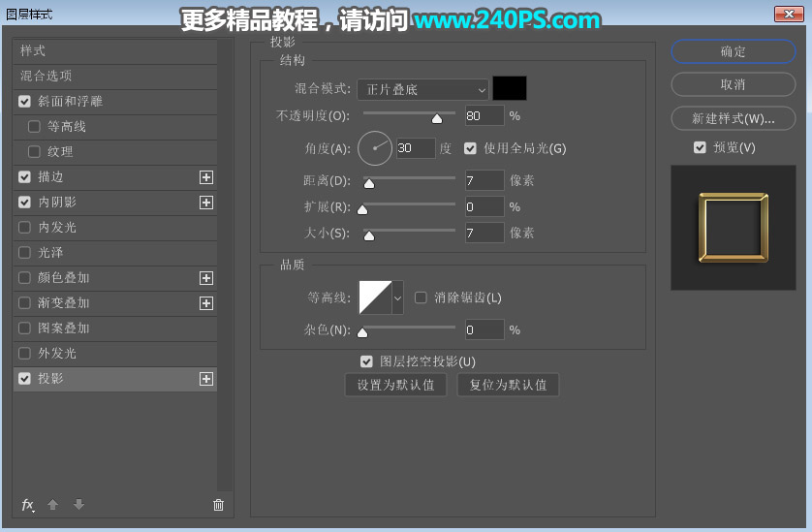Click the 取消 button

tap(733, 84)
